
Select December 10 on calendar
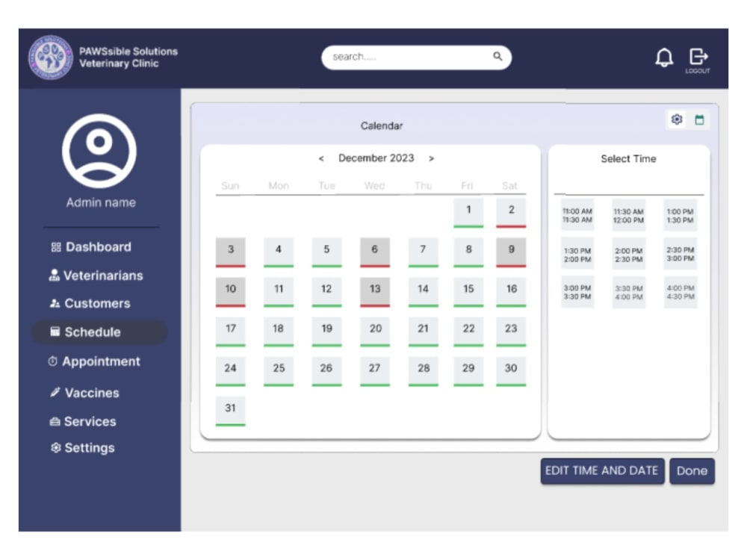pos(231,291)
